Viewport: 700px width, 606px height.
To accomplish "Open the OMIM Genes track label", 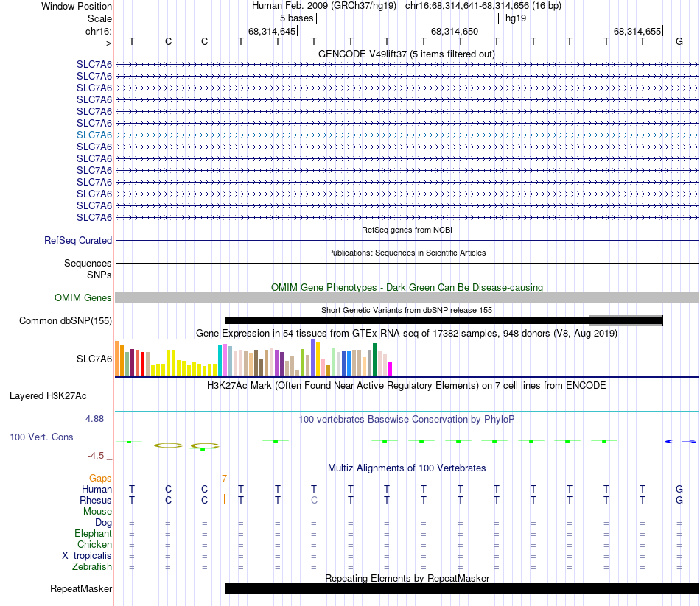I will click(83, 297).
